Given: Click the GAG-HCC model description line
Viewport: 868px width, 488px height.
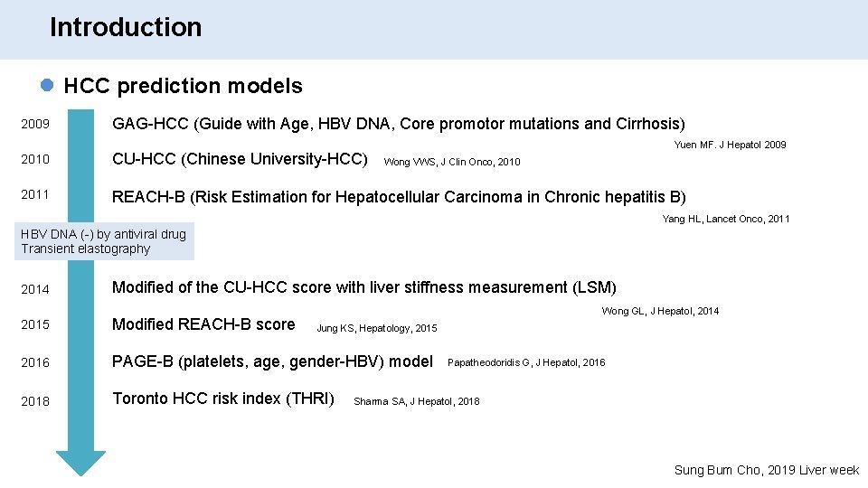Looking at the screenshot, I should [398, 124].
